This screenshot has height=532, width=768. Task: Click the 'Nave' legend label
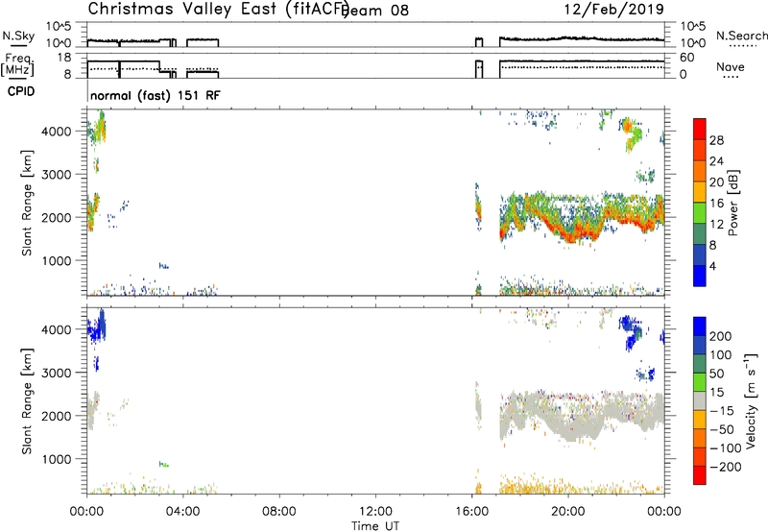[730, 67]
